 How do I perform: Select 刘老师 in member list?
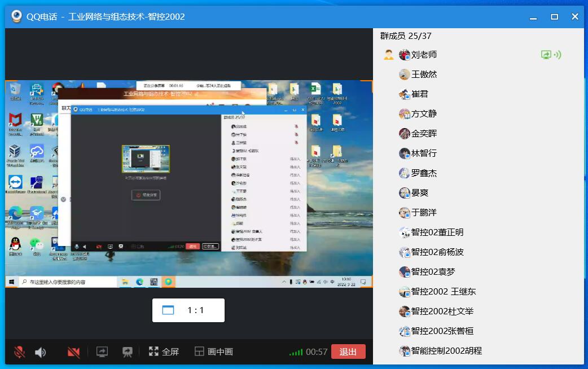[x=424, y=55]
